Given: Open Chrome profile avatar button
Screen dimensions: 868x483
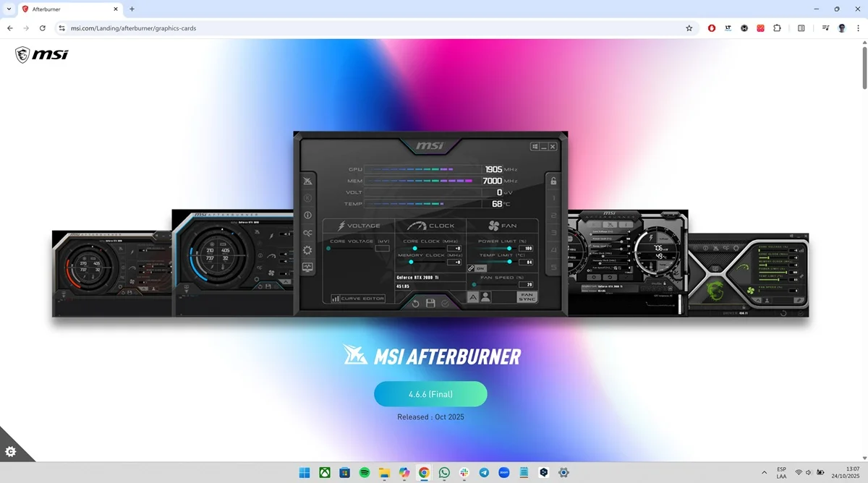Looking at the screenshot, I should 842,28.
